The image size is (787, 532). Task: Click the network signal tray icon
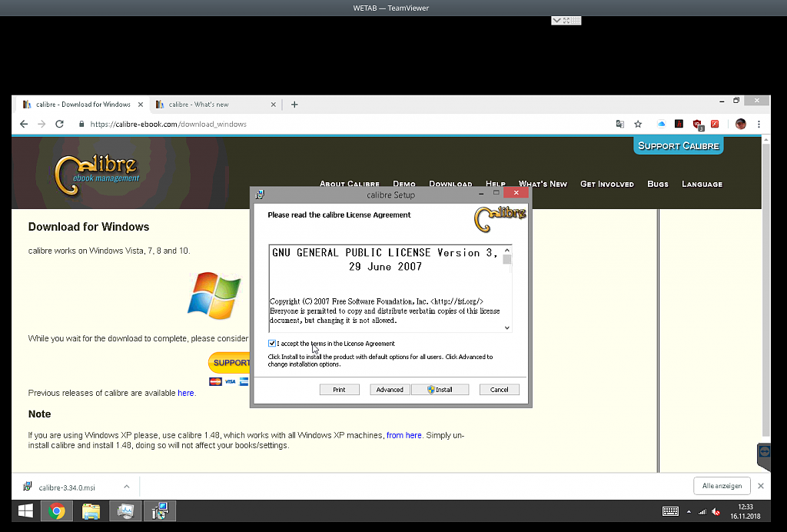(x=702, y=511)
